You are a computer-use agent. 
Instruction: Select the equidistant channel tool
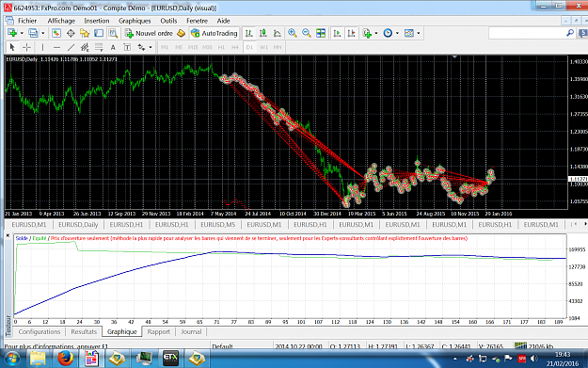pyautogui.click(x=85, y=47)
